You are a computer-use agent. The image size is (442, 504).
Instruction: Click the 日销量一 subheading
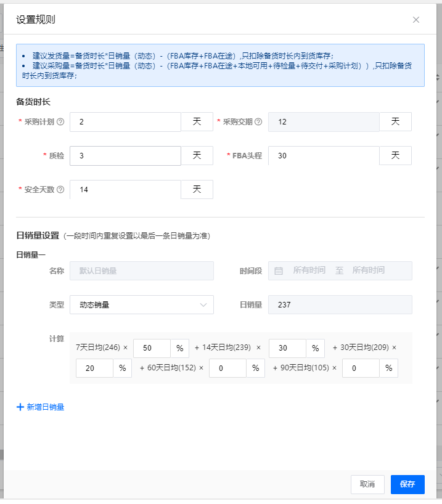pyautogui.click(x=31, y=255)
